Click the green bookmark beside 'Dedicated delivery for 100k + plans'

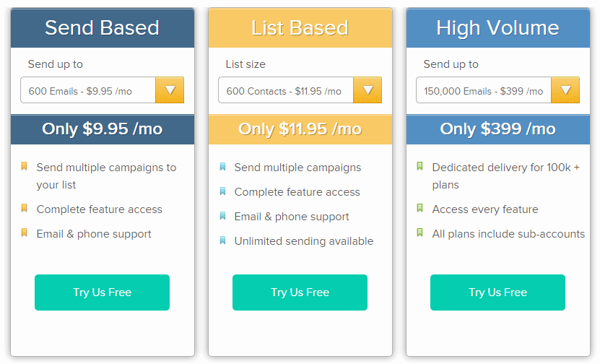pyautogui.click(x=419, y=166)
